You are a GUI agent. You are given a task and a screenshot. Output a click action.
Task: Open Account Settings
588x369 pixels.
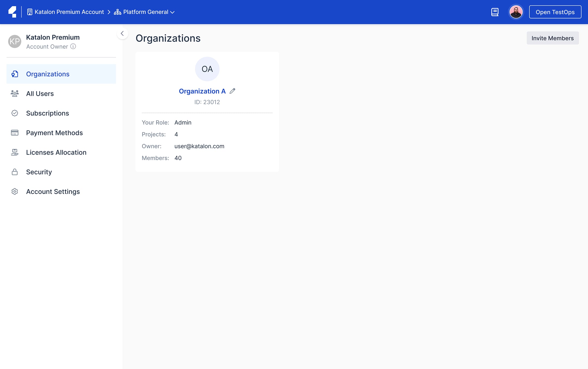(x=61, y=192)
